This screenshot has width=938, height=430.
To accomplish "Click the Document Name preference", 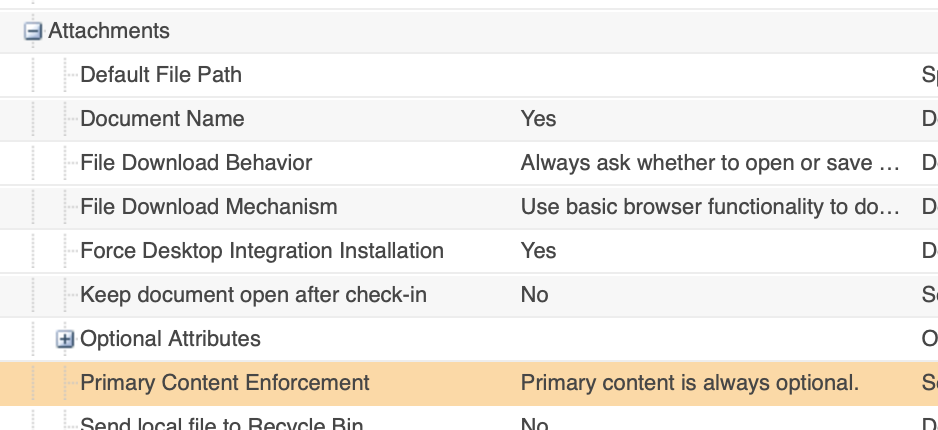I will 162,119.
